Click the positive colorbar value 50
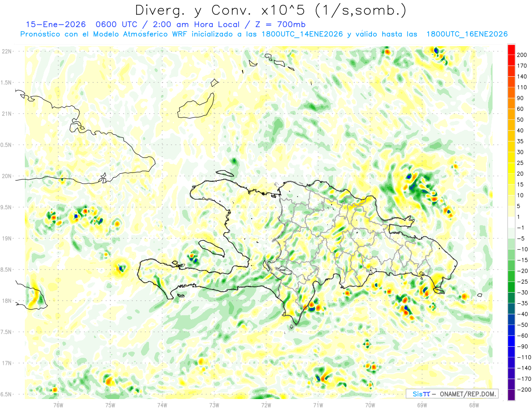532x411 pixels. pyautogui.click(x=520, y=120)
